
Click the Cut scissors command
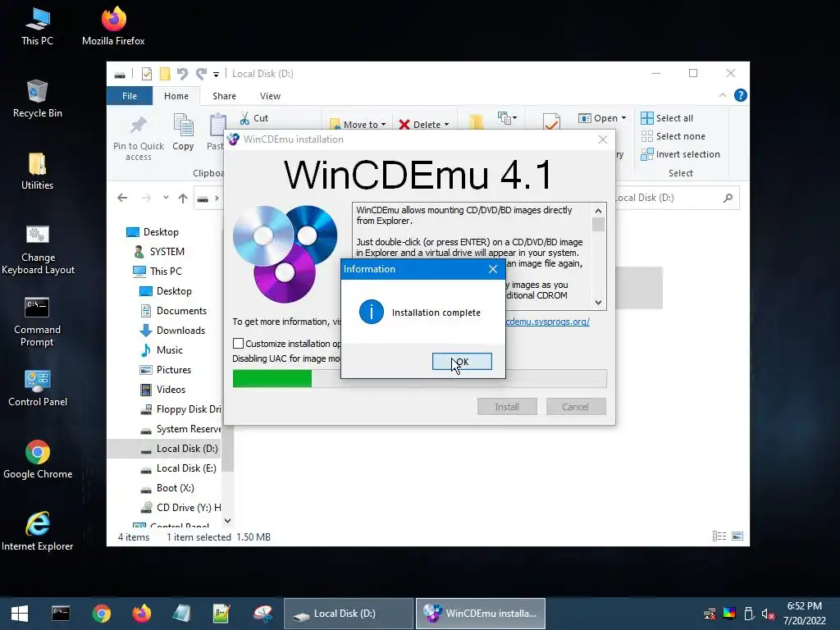coord(254,118)
